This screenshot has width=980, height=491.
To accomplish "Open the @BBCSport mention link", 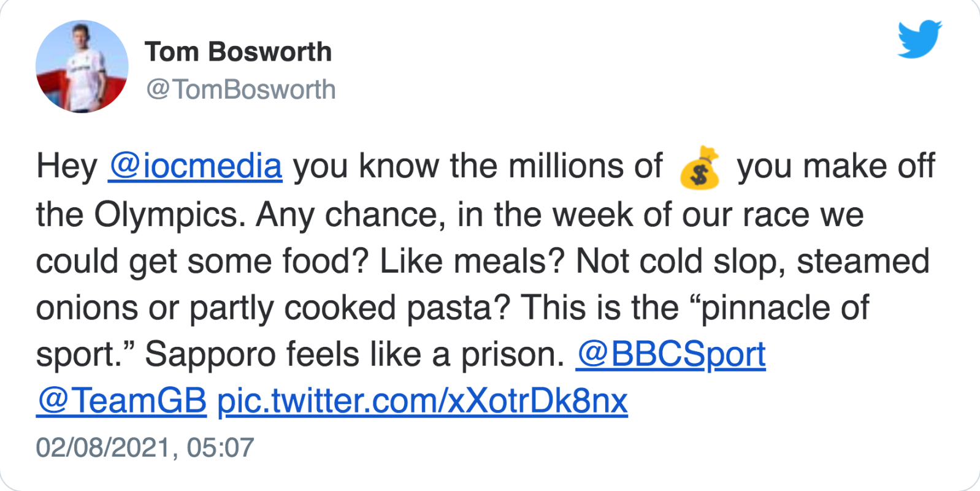I will tap(670, 354).
